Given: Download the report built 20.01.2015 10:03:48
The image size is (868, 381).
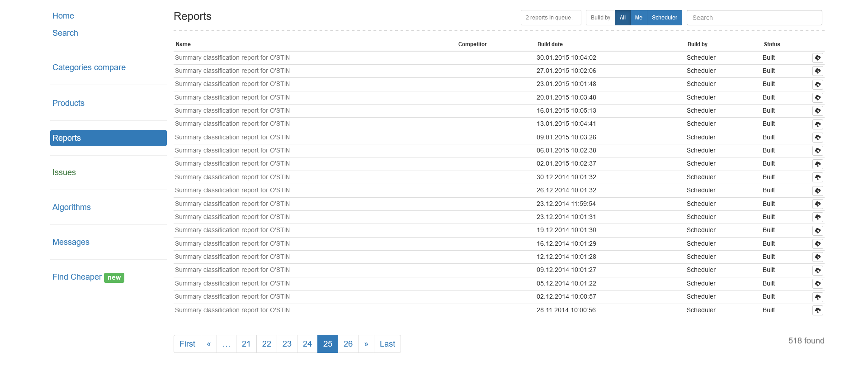Looking at the screenshot, I should pyautogui.click(x=817, y=98).
